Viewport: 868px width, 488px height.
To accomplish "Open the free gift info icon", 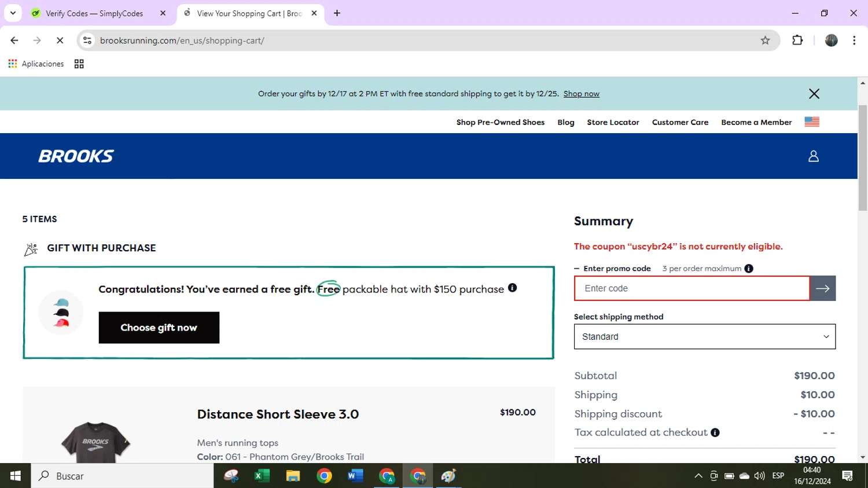I will click(512, 288).
